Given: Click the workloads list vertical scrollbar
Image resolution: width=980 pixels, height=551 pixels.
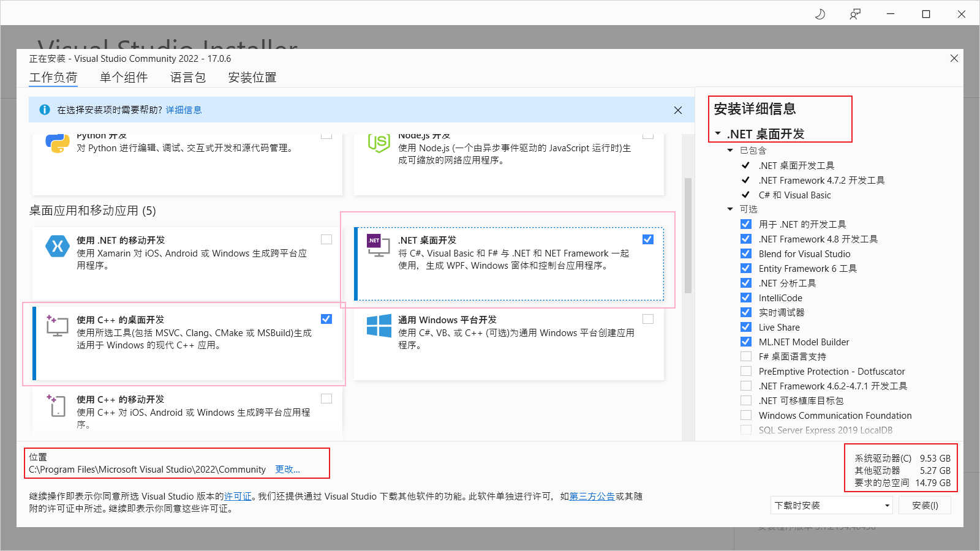Looking at the screenshot, I should coord(688,236).
